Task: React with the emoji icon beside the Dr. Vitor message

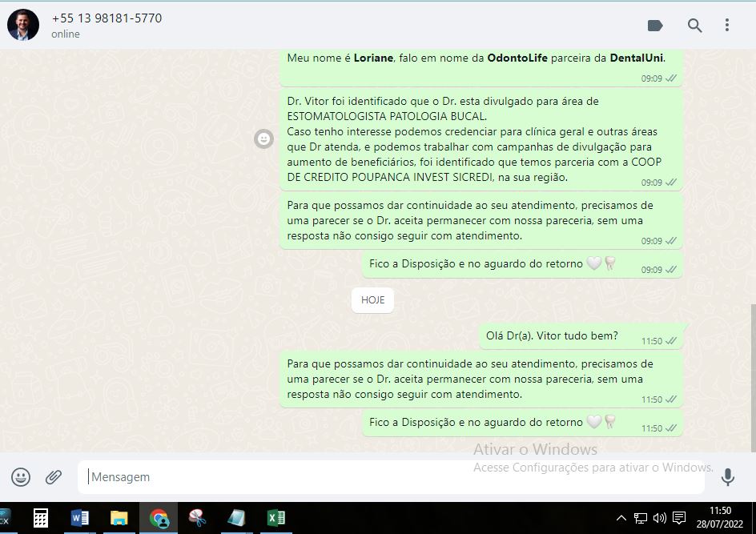Action: pos(263,139)
